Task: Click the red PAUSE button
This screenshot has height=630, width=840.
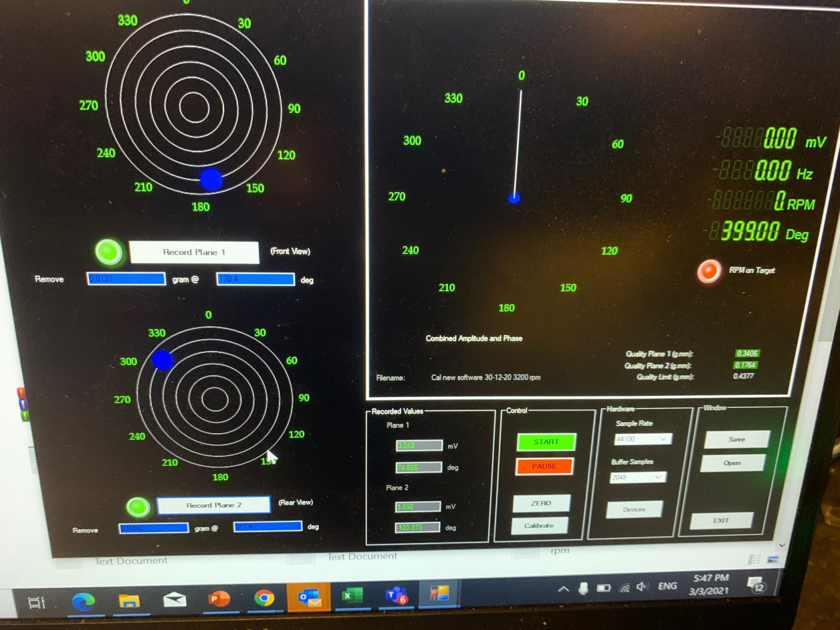Action: [544, 466]
